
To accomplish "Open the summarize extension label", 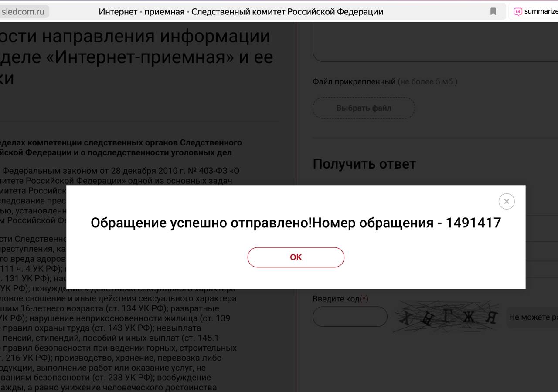I will pos(541,12).
